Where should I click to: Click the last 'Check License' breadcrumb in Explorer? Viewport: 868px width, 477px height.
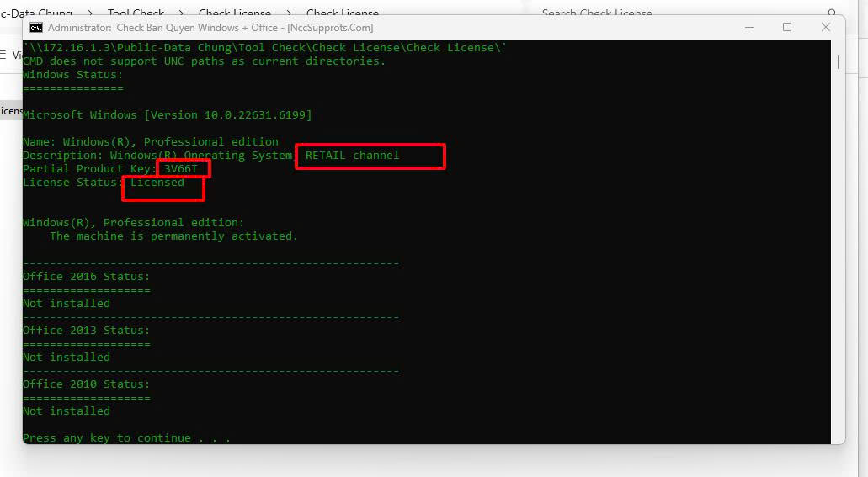coord(342,12)
